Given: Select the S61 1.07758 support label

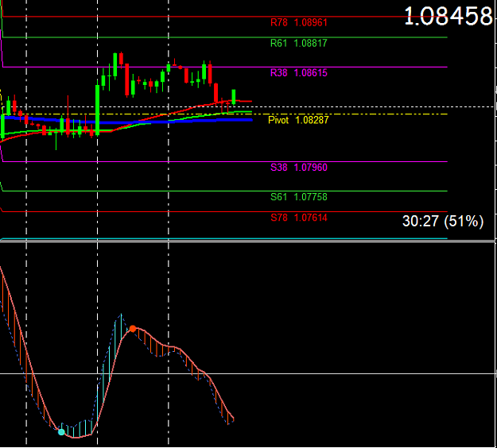Looking at the screenshot, I should 298,197.
